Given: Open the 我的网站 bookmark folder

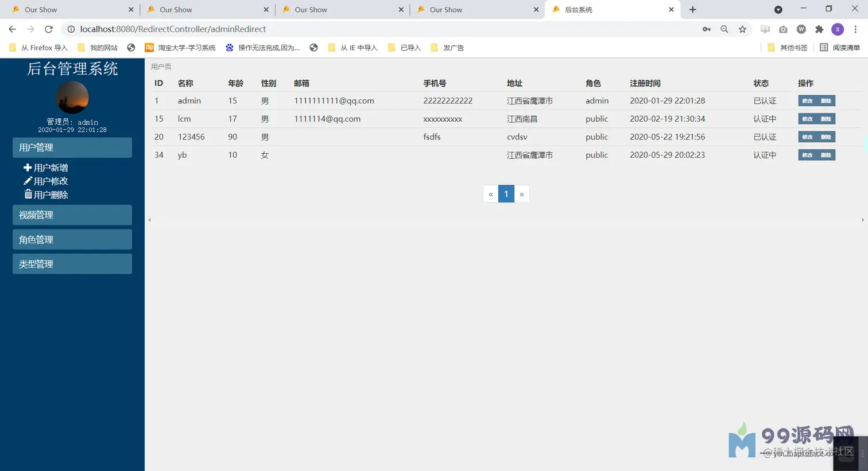Looking at the screenshot, I should pyautogui.click(x=98, y=48).
